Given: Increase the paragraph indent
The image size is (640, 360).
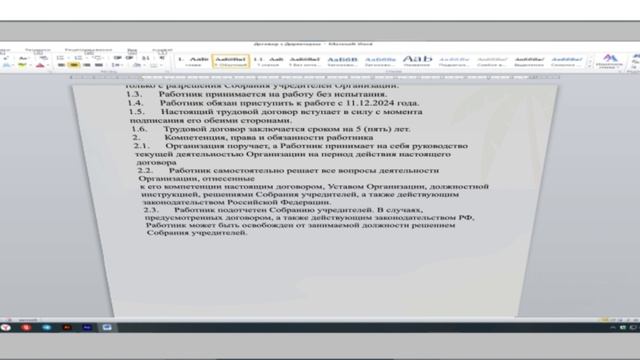Looking at the screenshot, I should pos(130,58).
